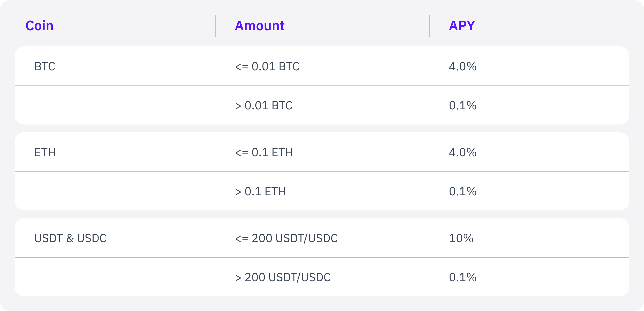Click the '<= 0.01 BTC' amount cell
This screenshot has height=311, width=644.
pyautogui.click(x=267, y=67)
